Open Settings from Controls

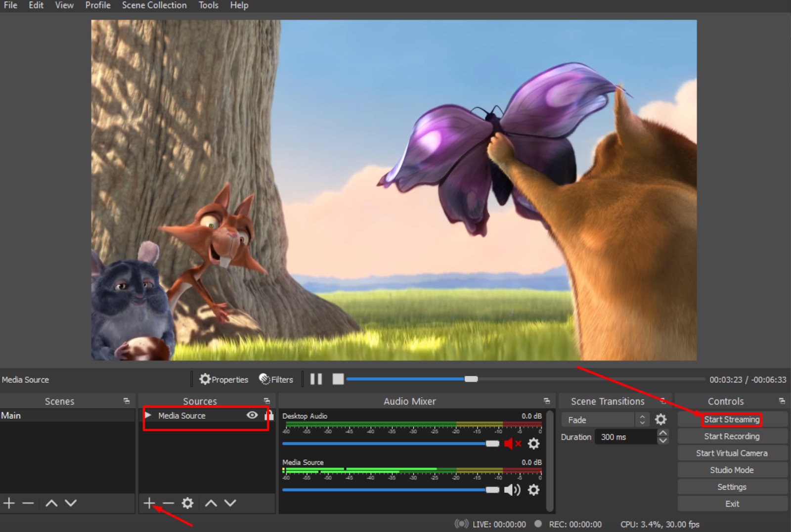(732, 487)
